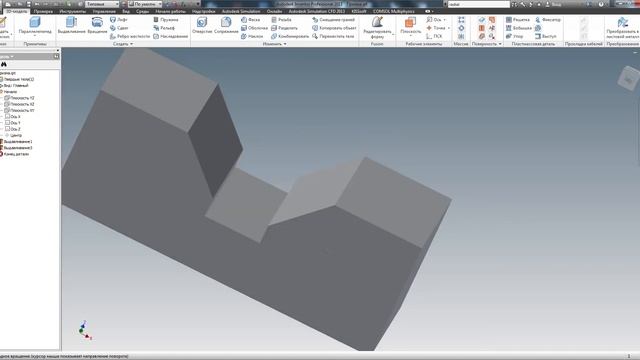The width and height of the screenshot is (640, 360).
Task: Select Выдавливание1 feature in the tree
Action: (x=16, y=142)
